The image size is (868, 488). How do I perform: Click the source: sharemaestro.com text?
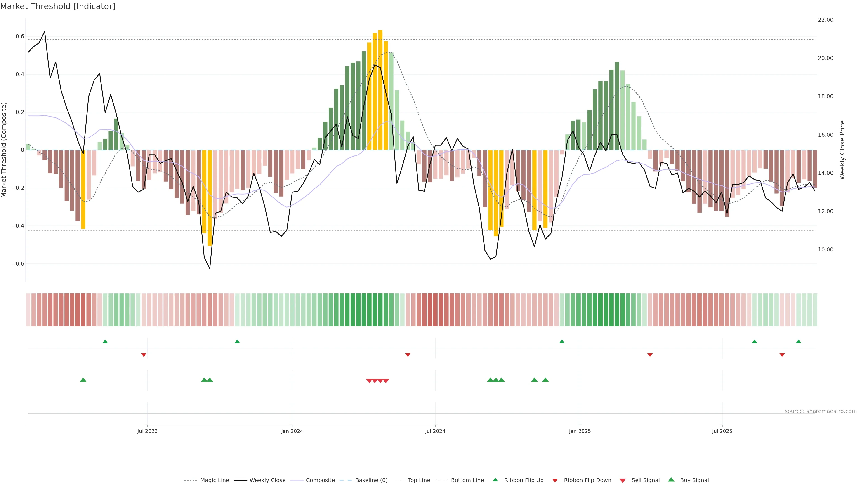coord(821,411)
